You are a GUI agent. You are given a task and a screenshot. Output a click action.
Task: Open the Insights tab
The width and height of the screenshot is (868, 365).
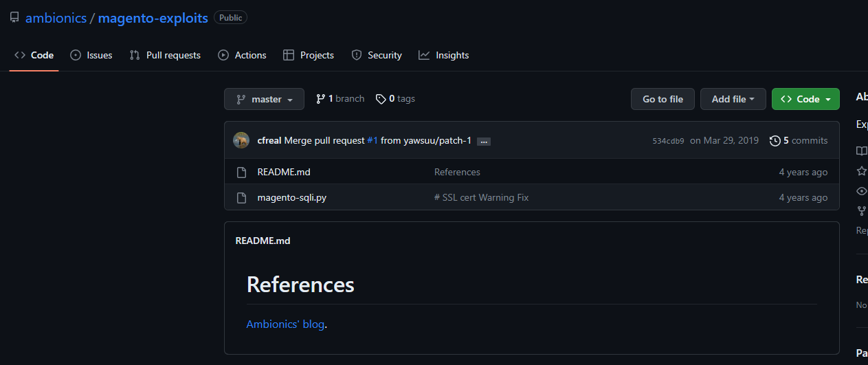click(444, 55)
